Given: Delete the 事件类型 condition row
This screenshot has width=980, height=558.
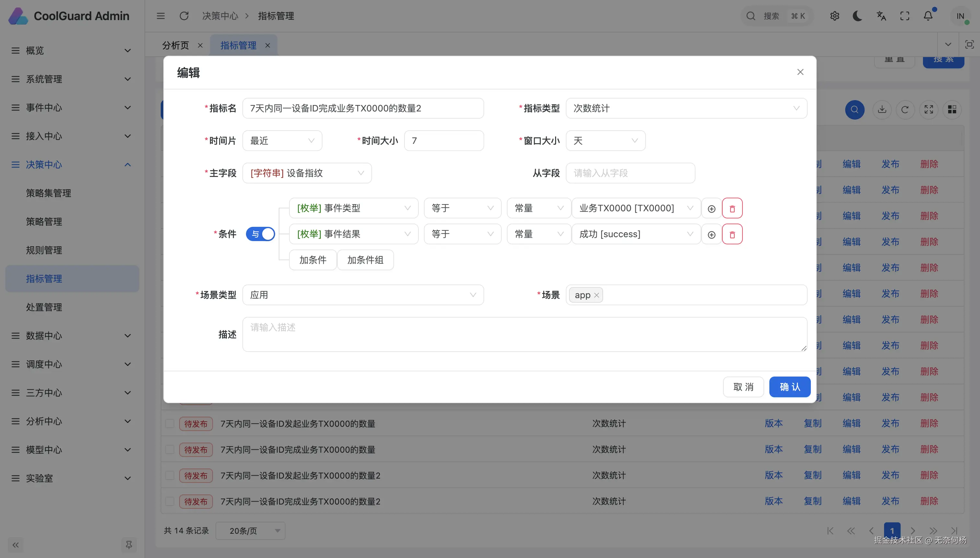Looking at the screenshot, I should coord(732,208).
